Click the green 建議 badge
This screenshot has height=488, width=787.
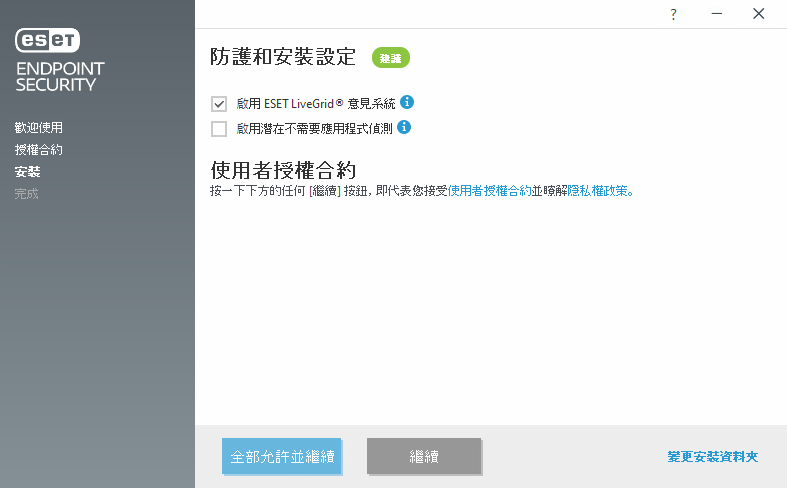point(390,58)
